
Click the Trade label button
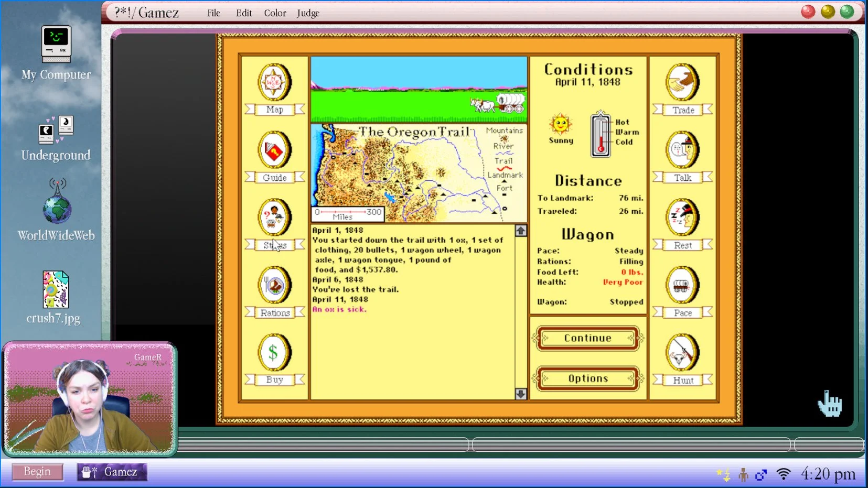click(x=683, y=110)
